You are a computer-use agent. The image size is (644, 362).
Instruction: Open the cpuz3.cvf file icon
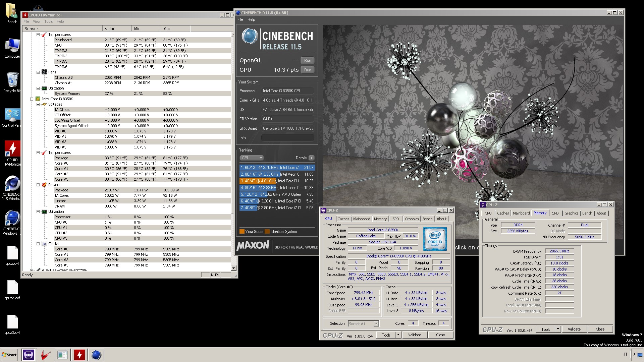click(12, 324)
